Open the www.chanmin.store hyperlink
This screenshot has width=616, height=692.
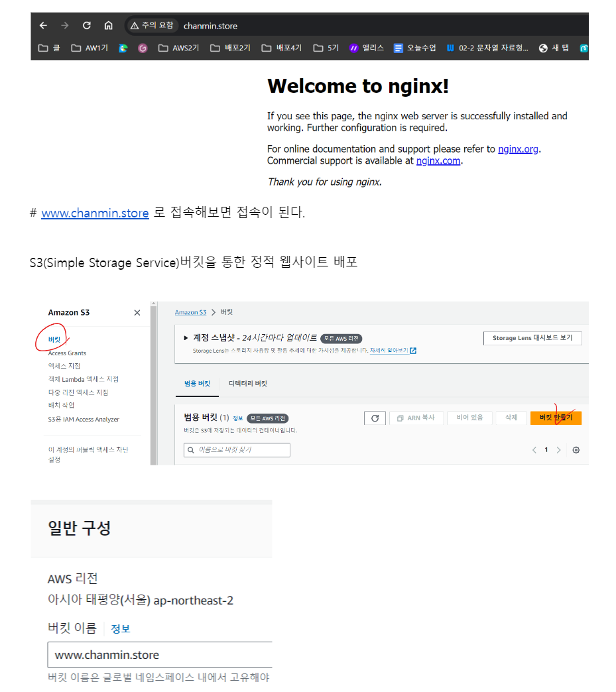click(95, 213)
